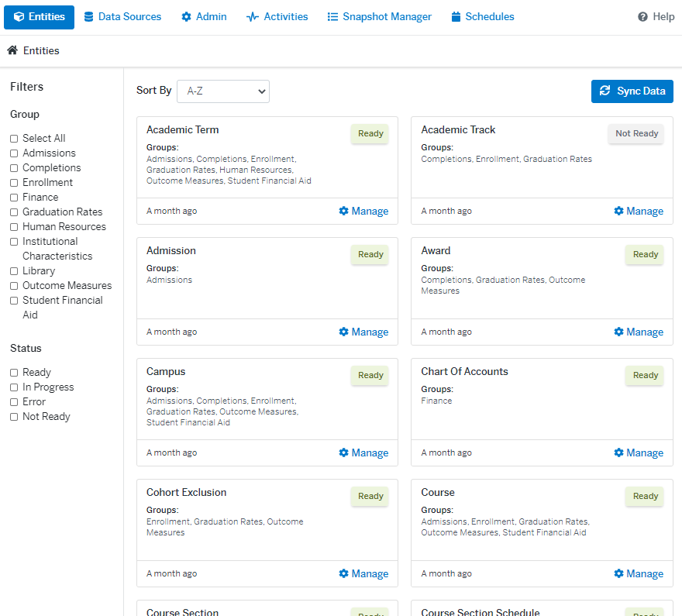Open the Snapshot Manager tab
The width and height of the screenshot is (682, 616).
click(x=379, y=17)
